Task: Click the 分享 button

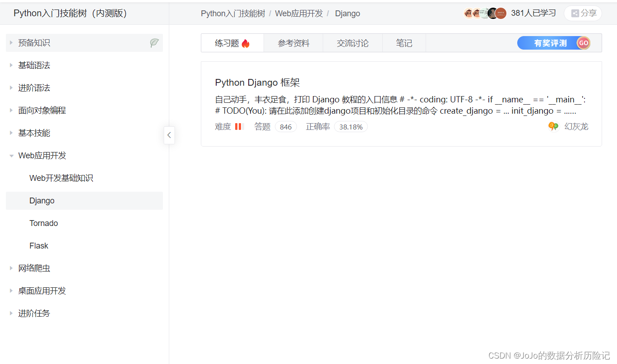Action: coord(583,14)
